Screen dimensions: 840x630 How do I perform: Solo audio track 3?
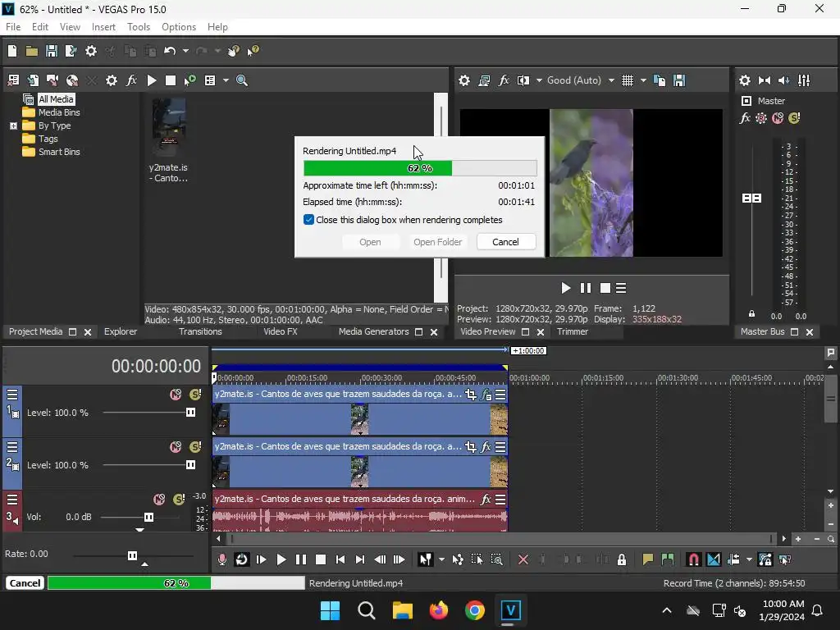click(x=179, y=500)
